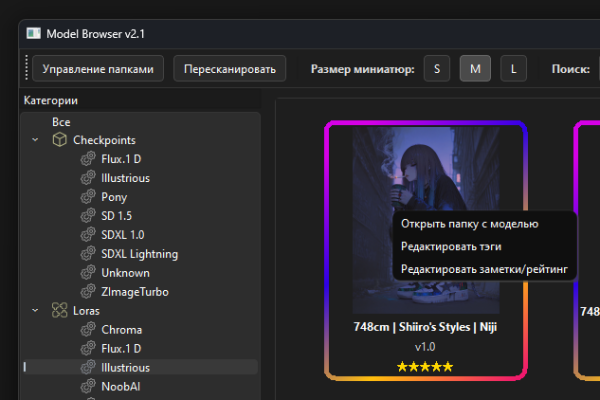Click the gear icon beside SD 1.5

(88, 216)
